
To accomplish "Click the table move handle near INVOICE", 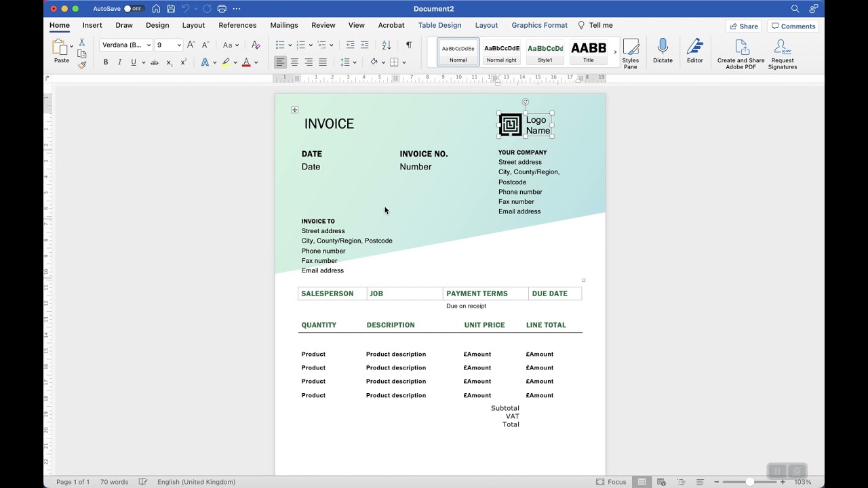I will [x=295, y=110].
